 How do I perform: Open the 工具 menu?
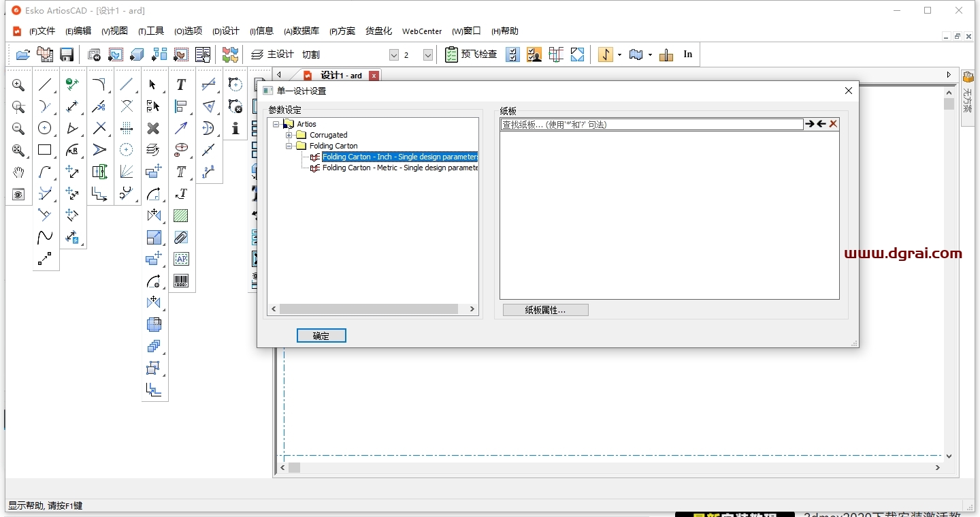click(151, 31)
